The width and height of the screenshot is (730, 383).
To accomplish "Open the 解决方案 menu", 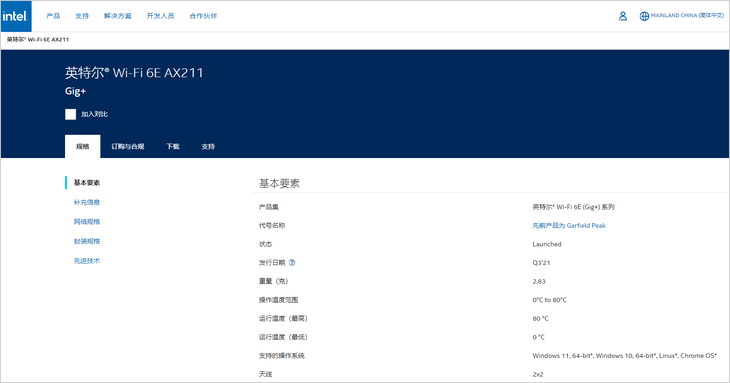I will tap(118, 16).
